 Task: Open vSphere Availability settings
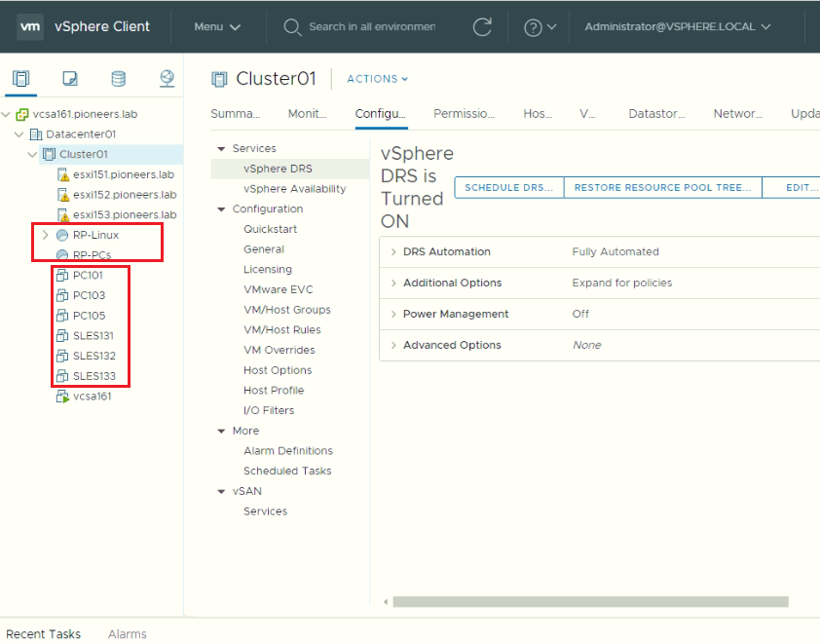tap(295, 189)
